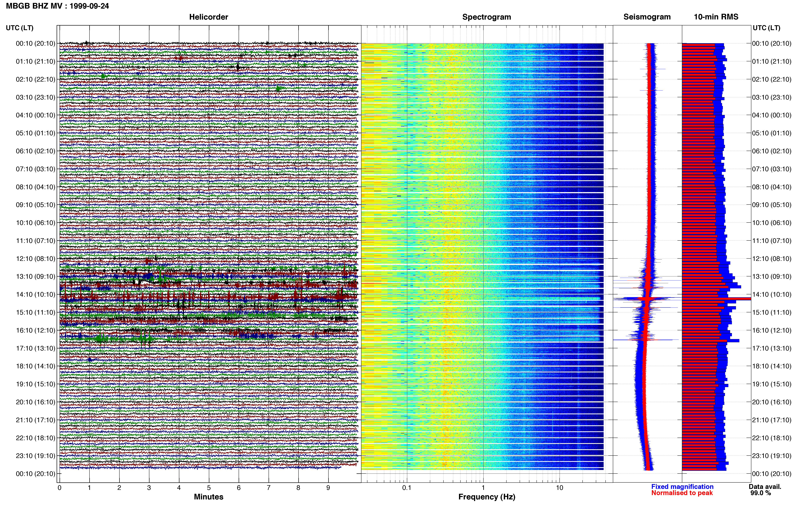Image resolution: width=812 pixels, height=508 pixels.
Task: Click the left time label 07:10 (03:10)
Action: click(36, 169)
